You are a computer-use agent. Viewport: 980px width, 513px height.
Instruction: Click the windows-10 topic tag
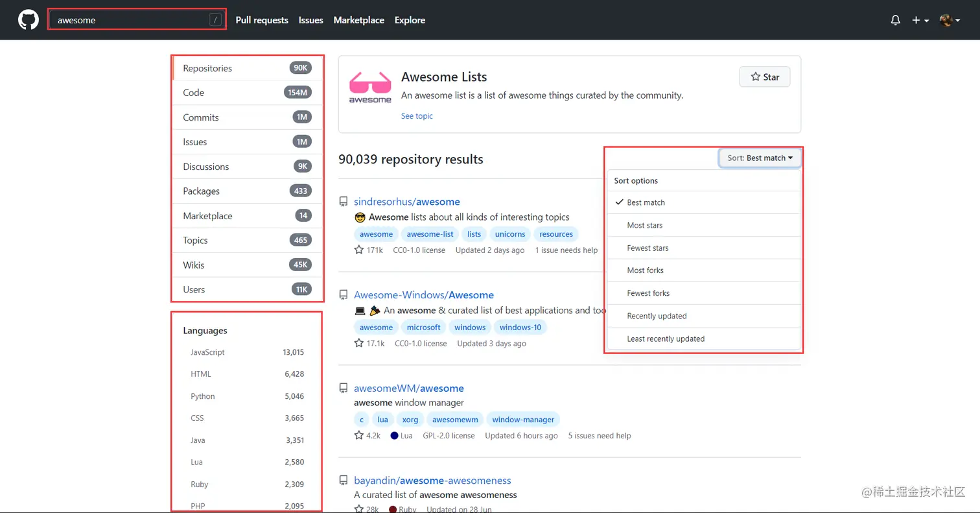click(x=520, y=328)
